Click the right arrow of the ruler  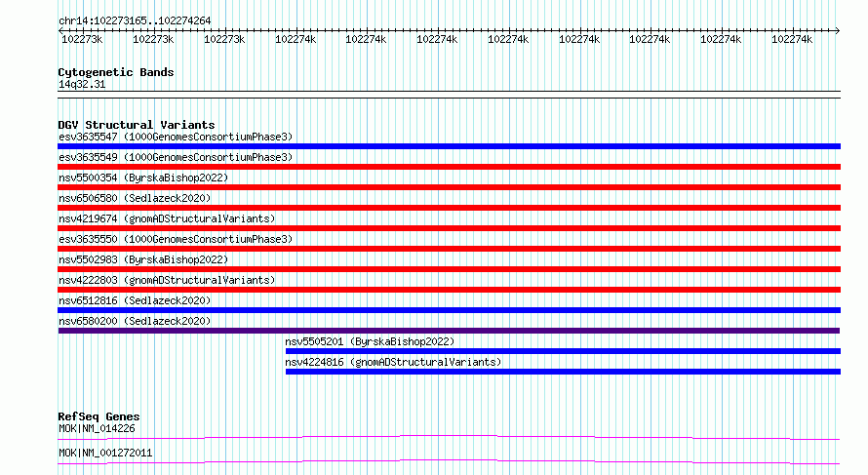click(837, 30)
